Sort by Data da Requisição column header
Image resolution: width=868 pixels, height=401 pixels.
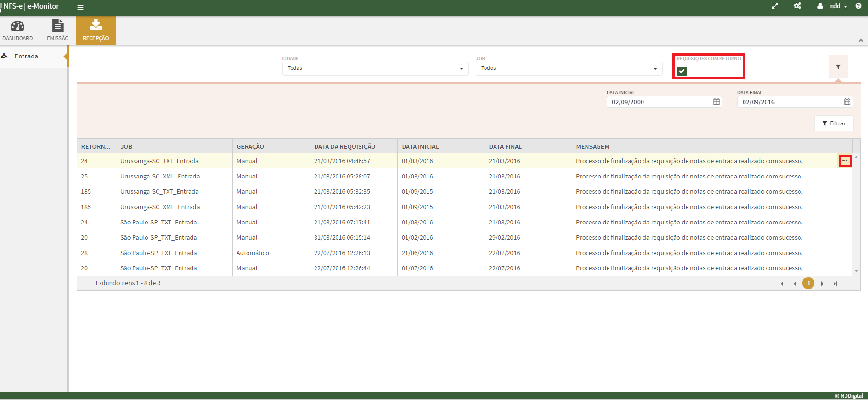point(345,147)
